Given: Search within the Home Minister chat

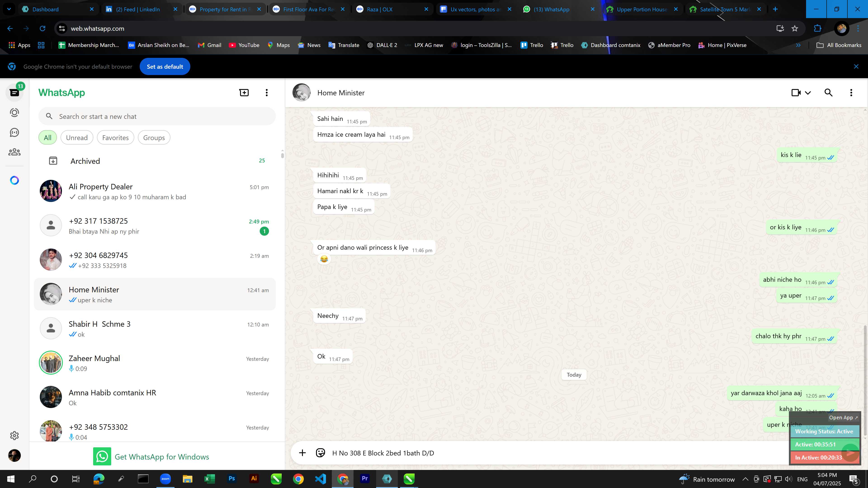Looking at the screenshot, I should [829, 93].
